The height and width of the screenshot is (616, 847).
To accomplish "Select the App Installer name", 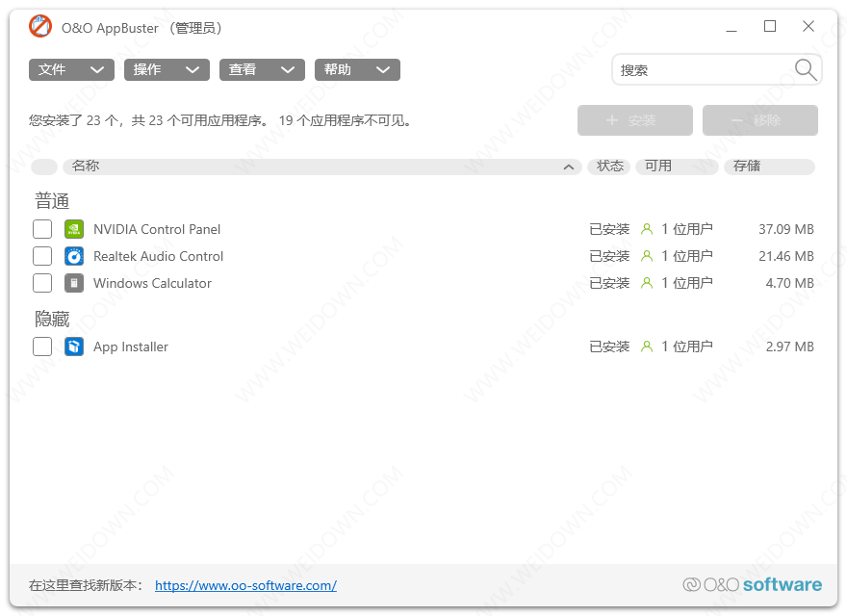I will point(131,346).
